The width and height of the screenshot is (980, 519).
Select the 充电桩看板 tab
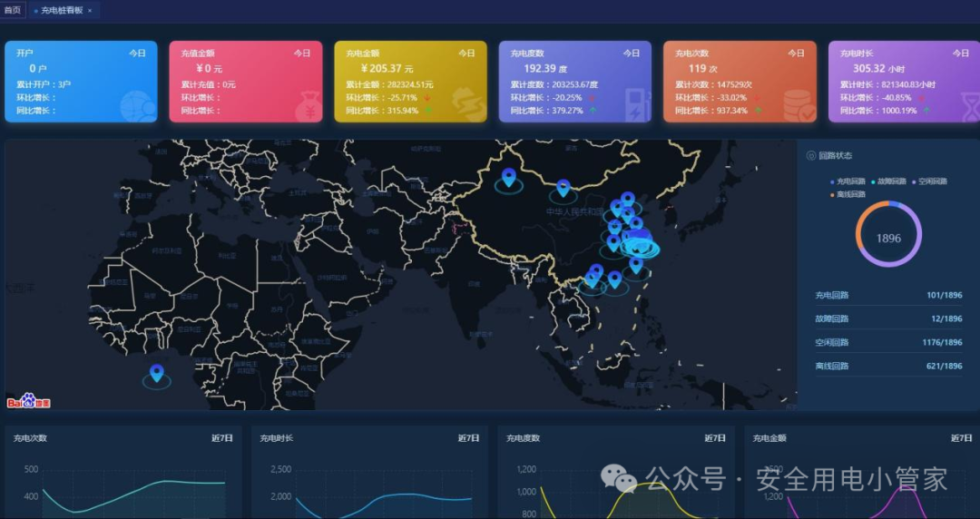[x=62, y=11]
